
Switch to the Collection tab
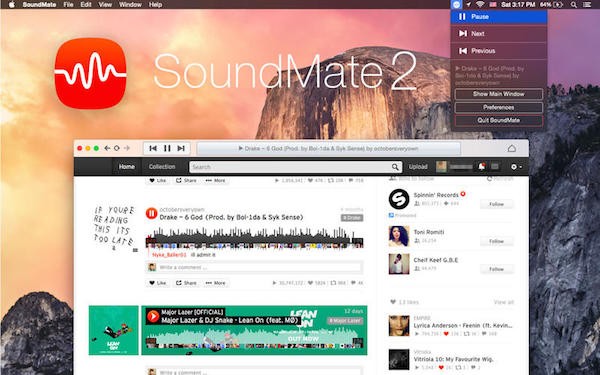(x=162, y=167)
